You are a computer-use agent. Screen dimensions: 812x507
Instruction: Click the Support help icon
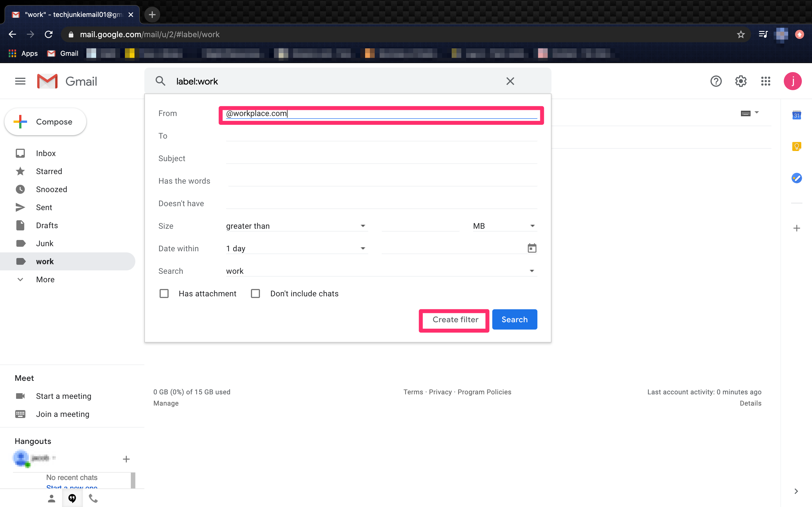click(x=716, y=81)
